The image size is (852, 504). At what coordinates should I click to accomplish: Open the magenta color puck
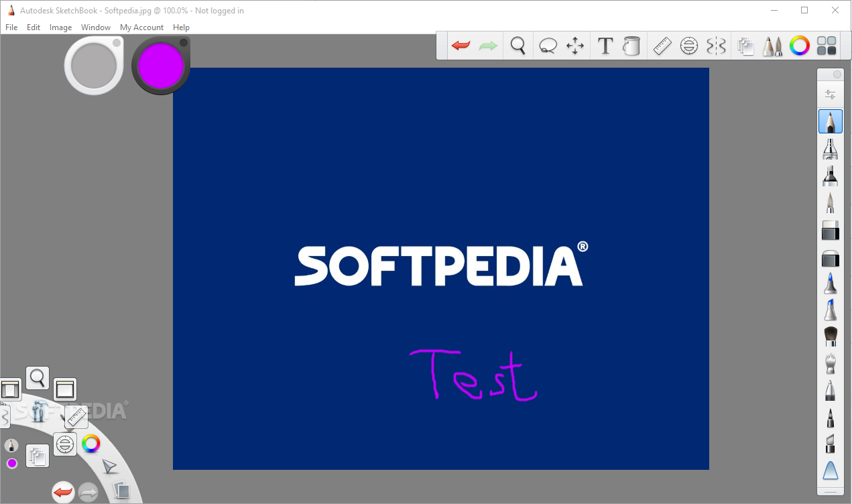pos(161,65)
